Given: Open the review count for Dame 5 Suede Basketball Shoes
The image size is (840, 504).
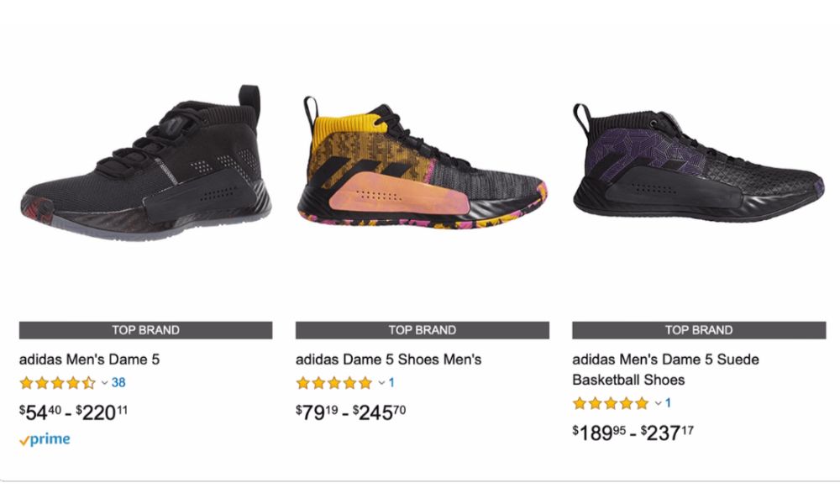Looking at the screenshot, I should [x=668, y=403].
